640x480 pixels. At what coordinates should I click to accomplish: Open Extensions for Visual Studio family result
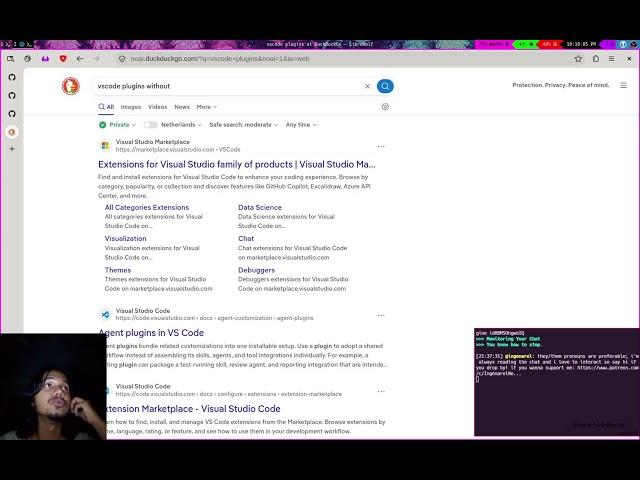tap(237, 164)
